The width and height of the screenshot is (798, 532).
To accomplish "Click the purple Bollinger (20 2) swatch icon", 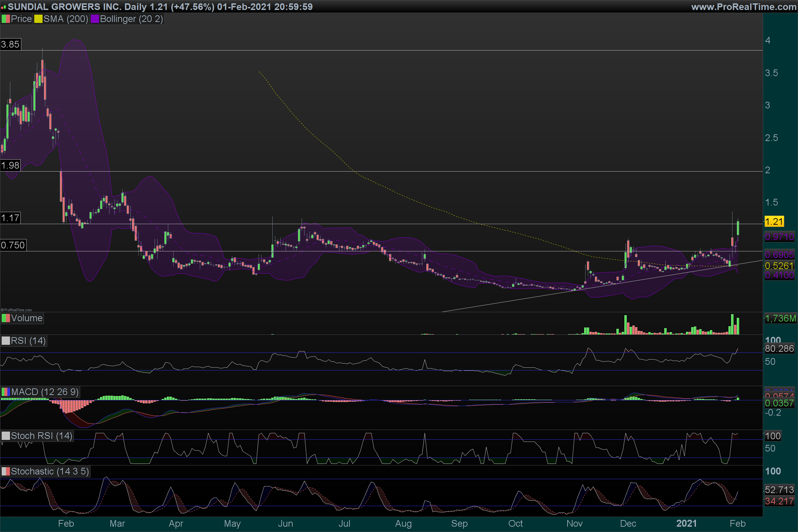I will tap(95, 19).
